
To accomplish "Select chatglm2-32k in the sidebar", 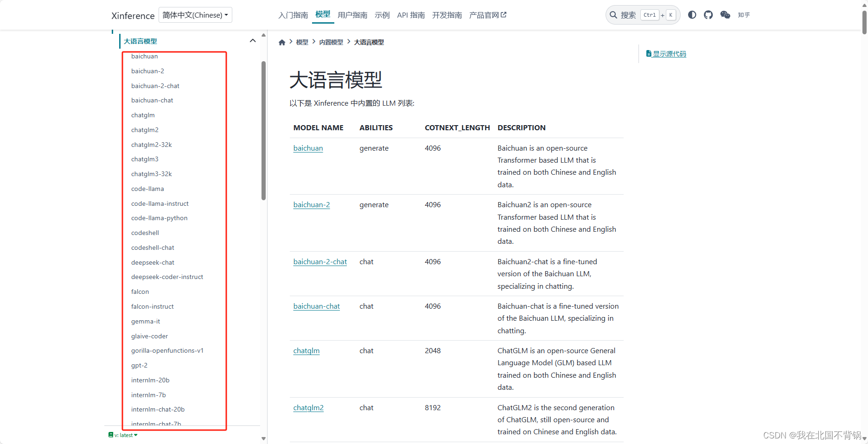I will pyautogui.click(x=151, y=145).
